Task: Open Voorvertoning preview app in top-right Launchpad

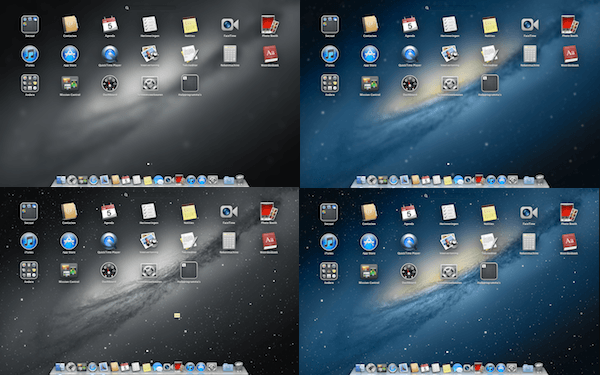Action: point(450,54)
